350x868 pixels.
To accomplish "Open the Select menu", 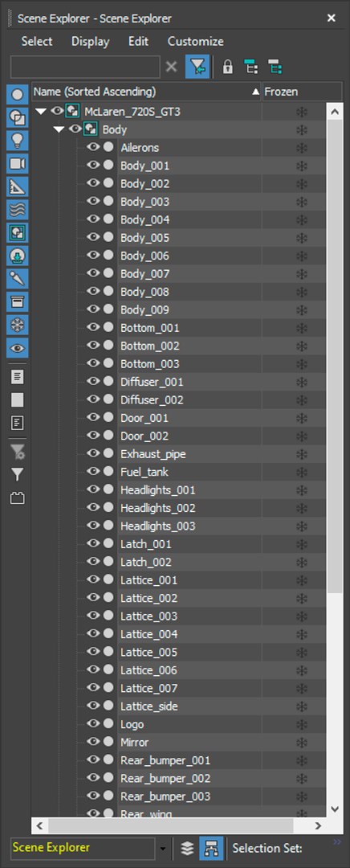I will [x=37, y=42].
